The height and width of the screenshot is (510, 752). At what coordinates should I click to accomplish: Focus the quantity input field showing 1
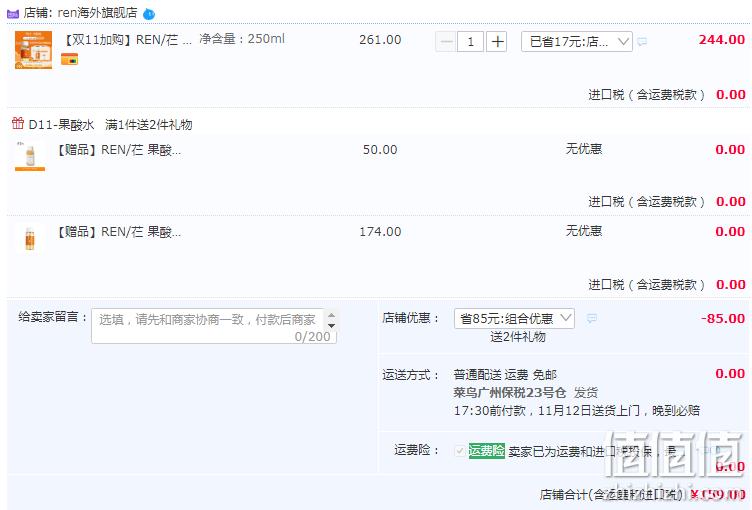(470, 42)
